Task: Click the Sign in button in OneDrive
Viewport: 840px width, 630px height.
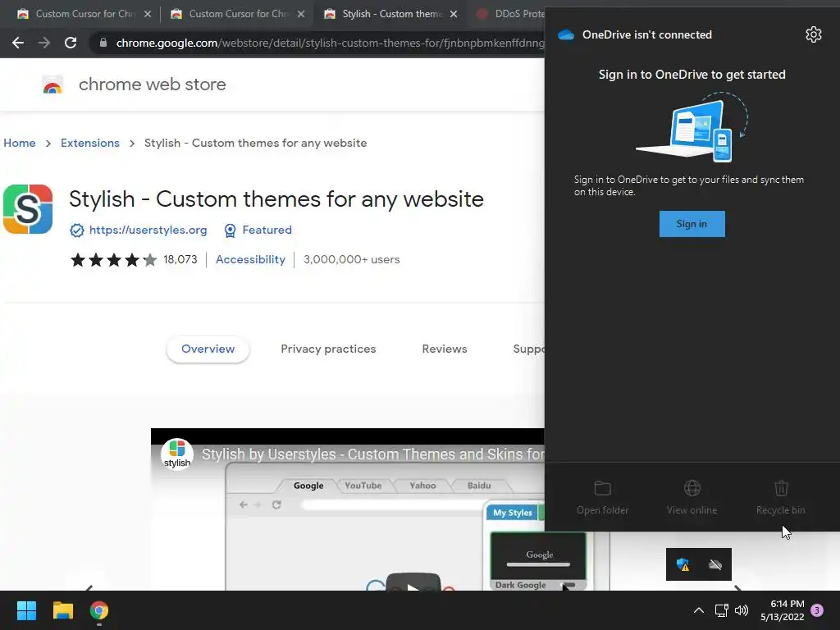Action: click(692, 224)
